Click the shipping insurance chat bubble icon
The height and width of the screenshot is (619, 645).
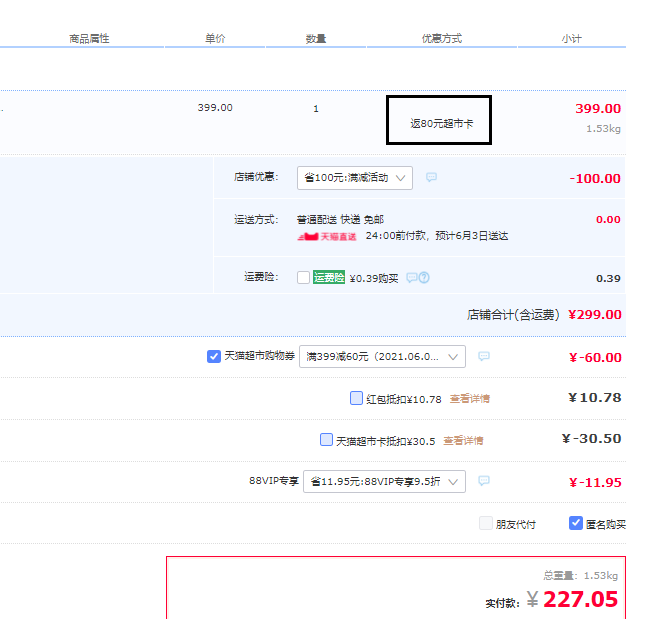tap(412, 278)
